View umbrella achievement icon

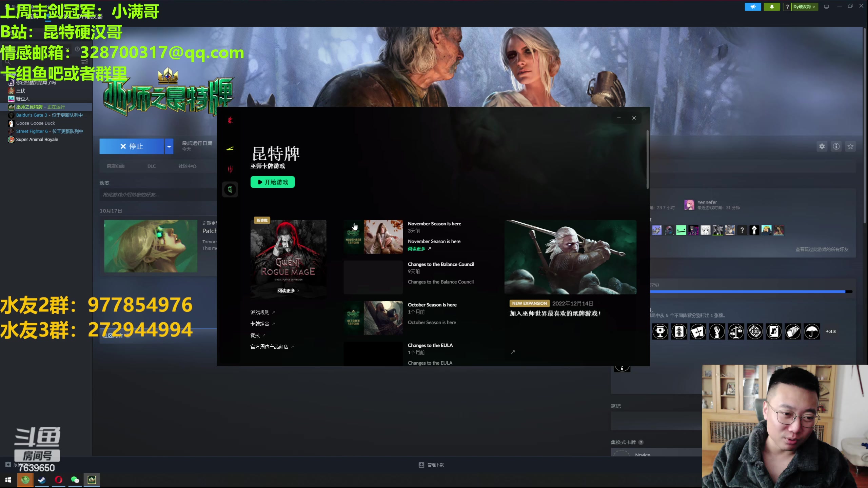pos(812,331)
